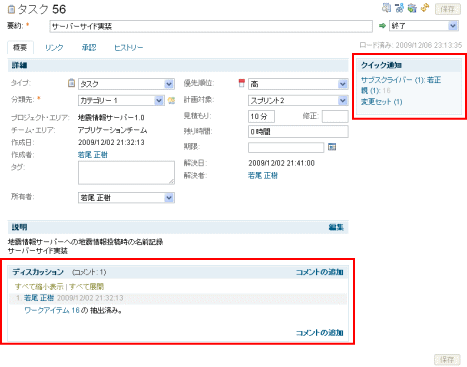Open the 所有者 dropdown showing 若尾 正樹
Image resolution: width=467 pixels, height=367 pixels.
(x=126, y=198)
